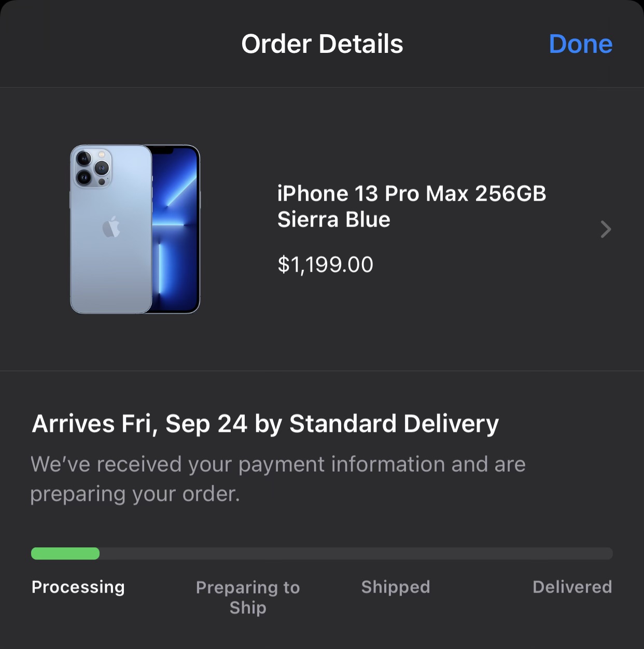Select the Processing status label
The image size is (644, 649).
pyautogui.click(x=78, y=587)
